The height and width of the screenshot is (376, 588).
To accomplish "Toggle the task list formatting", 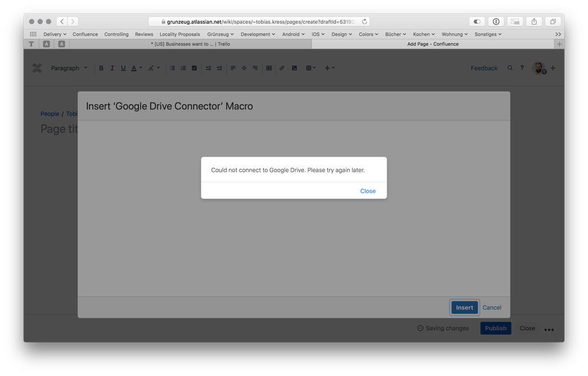I will 194,68.
